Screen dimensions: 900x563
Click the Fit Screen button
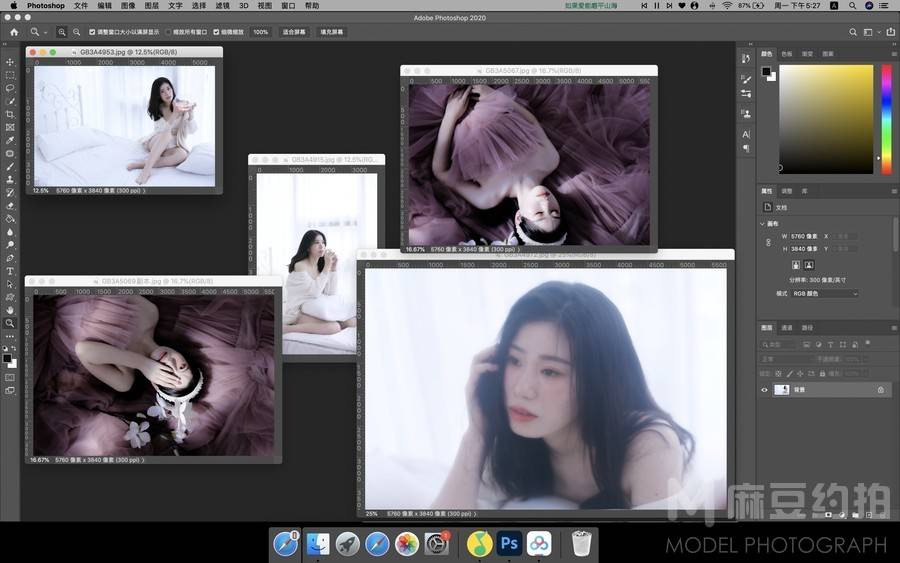294,32
